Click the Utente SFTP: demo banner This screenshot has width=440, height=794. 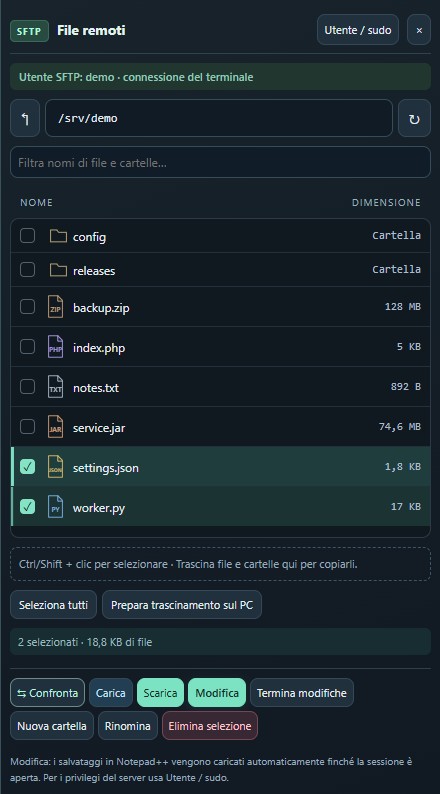pyautogui.click(x=220, y=77)
